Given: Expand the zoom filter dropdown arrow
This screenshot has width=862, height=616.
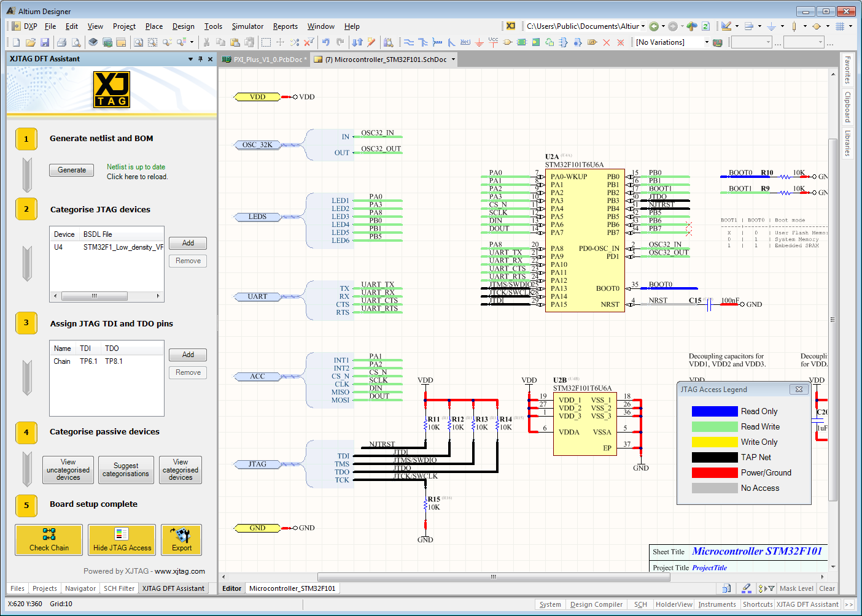Looking at the screenshot, I should click(192, 42).
